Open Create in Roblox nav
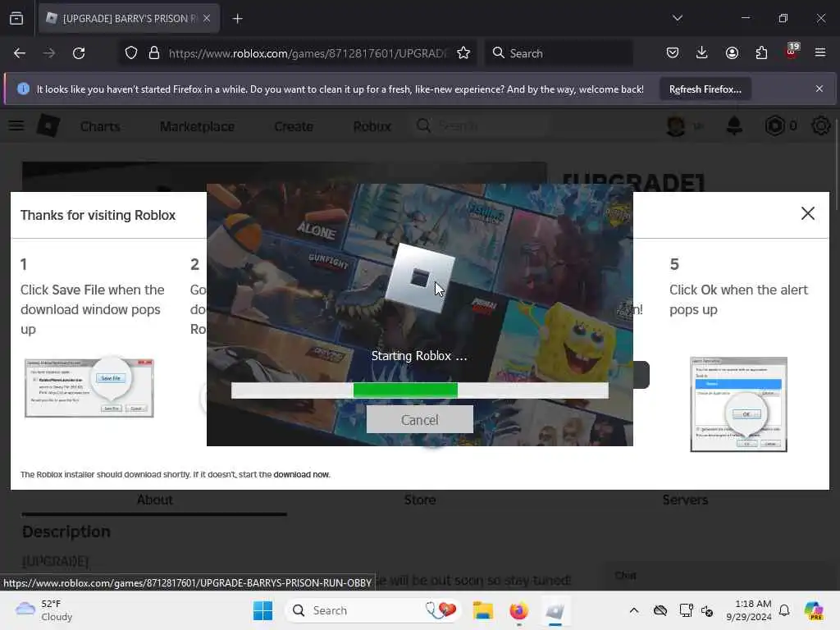The height and width of the screenshot is (630, 840). click(294, 126)
